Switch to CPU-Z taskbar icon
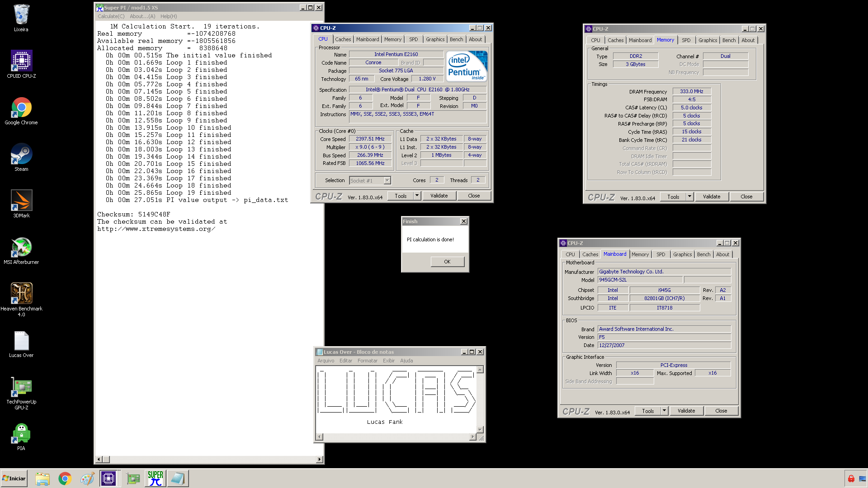Image resolution: width=868 pixels, height=488 pixels. pos(108,479)
